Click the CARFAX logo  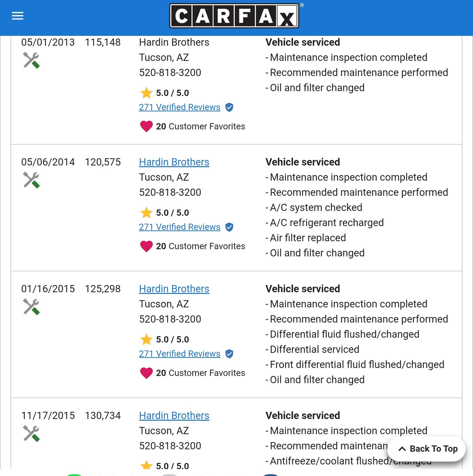(234, 16)
